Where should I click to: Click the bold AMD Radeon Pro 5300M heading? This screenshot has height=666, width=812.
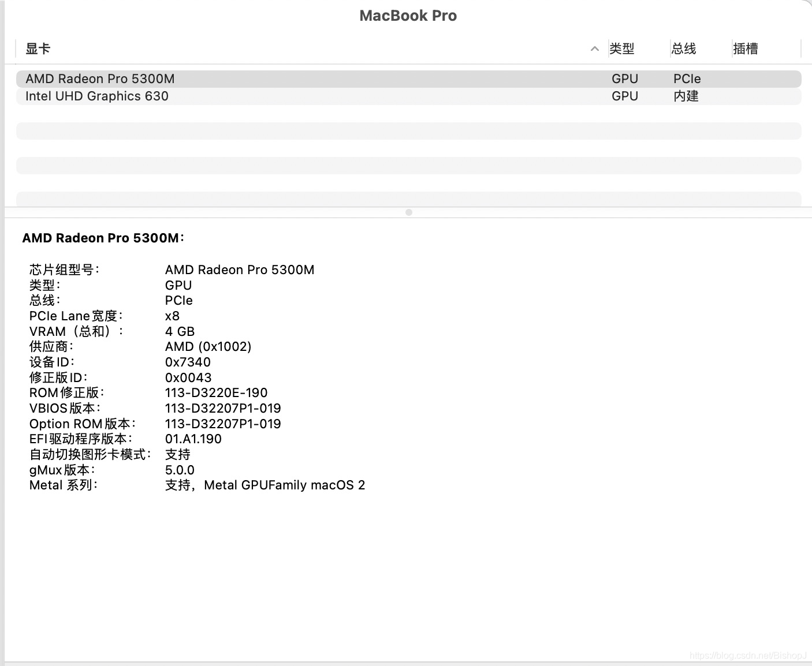pyautogui.click(x=103, y=238)
